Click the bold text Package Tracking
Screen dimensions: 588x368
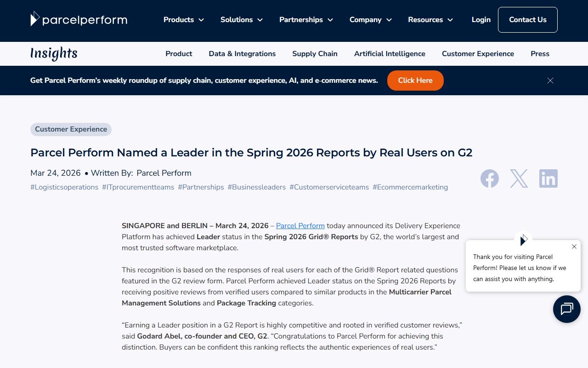pyautogui.click(x=246, y=303)
